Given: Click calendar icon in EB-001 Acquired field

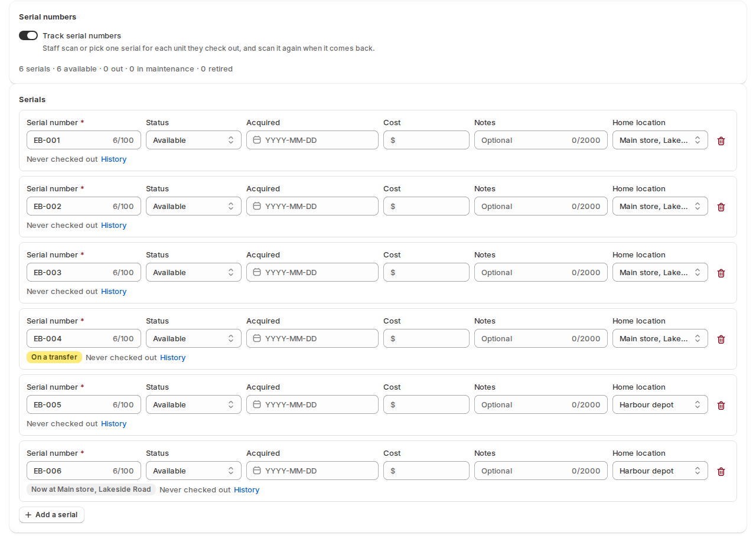Looking at the screenshot, I should (256, 141).
